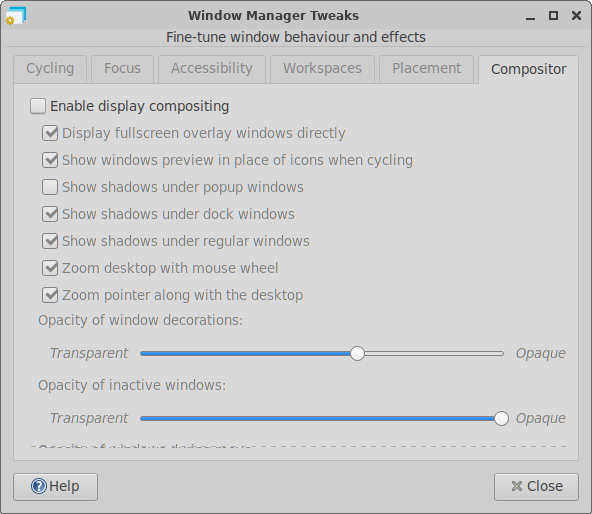Click Opaque label of window decorations slider
The height and width of the screenshot is (514, 592).
click(x=541, y=353)
